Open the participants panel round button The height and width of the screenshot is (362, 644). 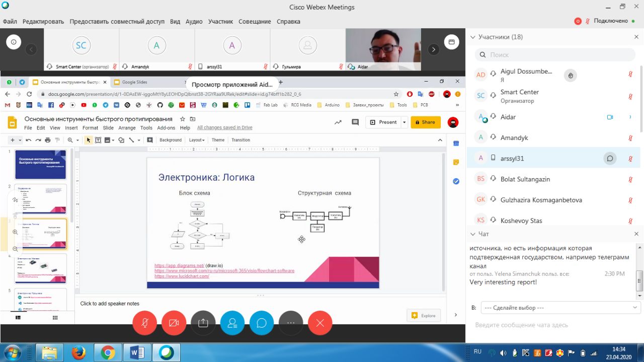click(x=232, y=323)
